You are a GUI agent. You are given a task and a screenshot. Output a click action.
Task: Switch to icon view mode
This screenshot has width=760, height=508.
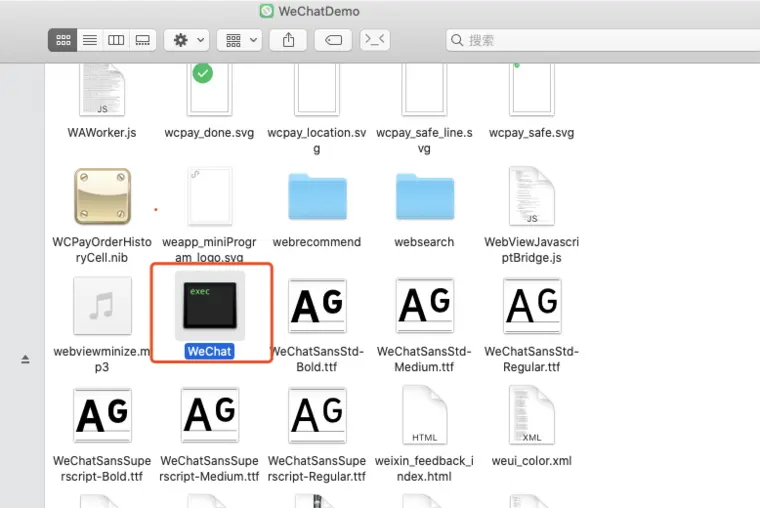[63, 40]
